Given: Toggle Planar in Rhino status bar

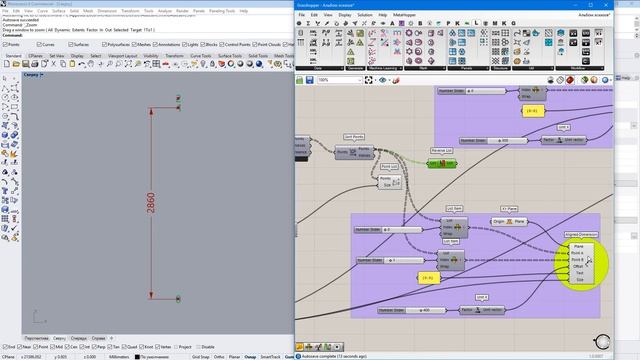Looking at the screenshot, I should (x=234, y=357).
